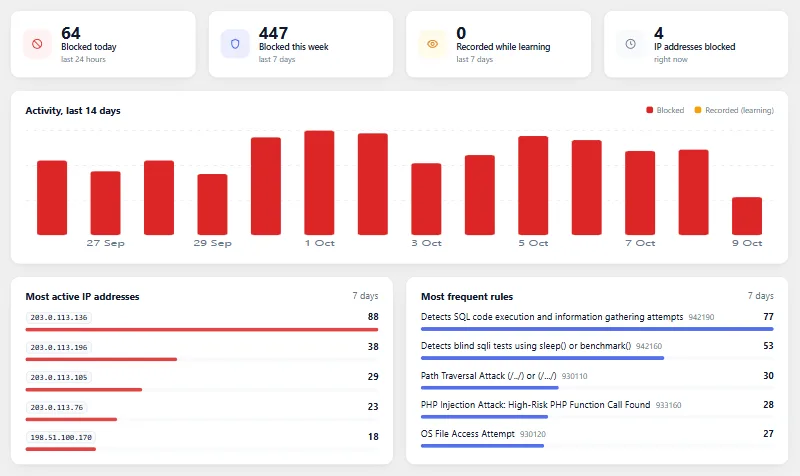800x476 pixels.
Task: Click rule ID 942160
Action: (x=649, y=346)
